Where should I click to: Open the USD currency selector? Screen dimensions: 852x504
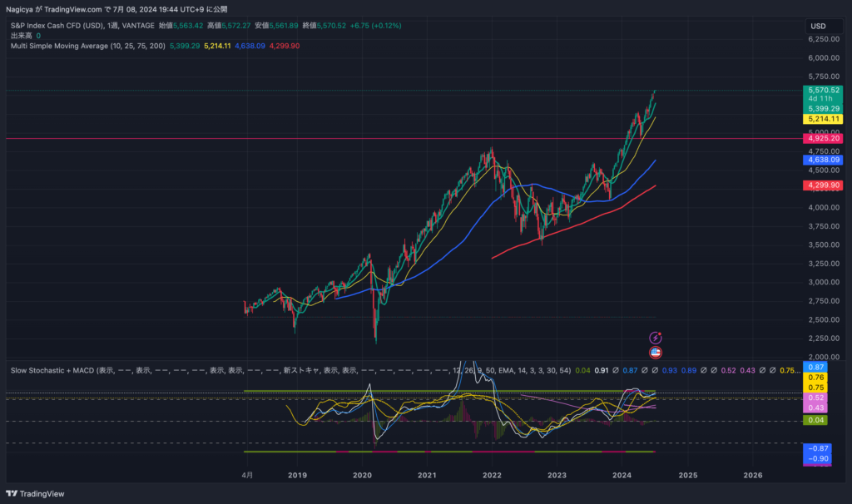pyautogui.click(x=819, y=26)
